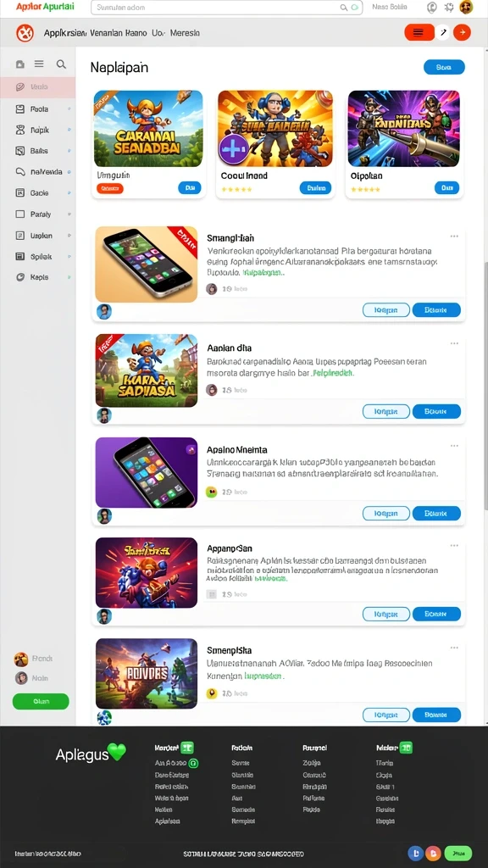The width and height of the screenshot is (488, 868).
Task: Click the magnifier icon in sidebar toolbar
Action: point(61,64)
